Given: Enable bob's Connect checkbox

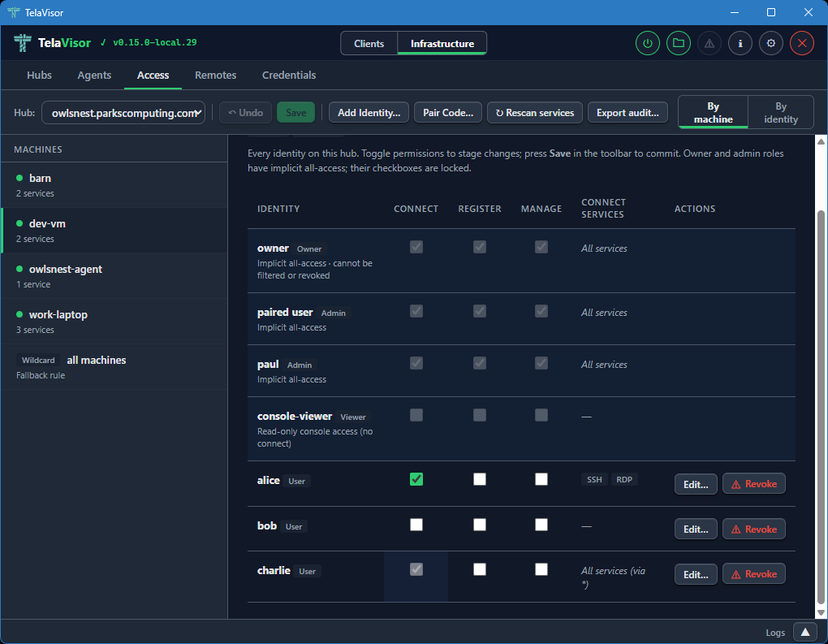Looking at the screenshot, I should pyautogui.click(x=416, y=525).
